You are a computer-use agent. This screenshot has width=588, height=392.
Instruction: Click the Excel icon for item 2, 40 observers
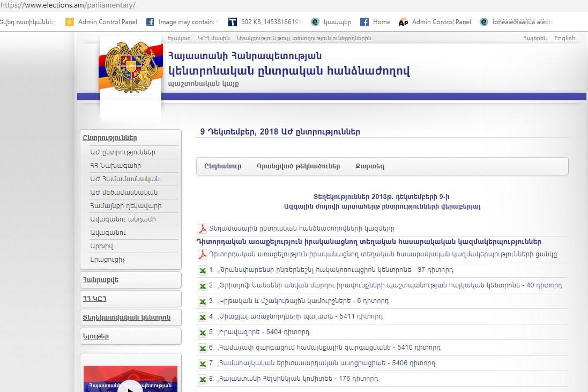click(203, 286)
